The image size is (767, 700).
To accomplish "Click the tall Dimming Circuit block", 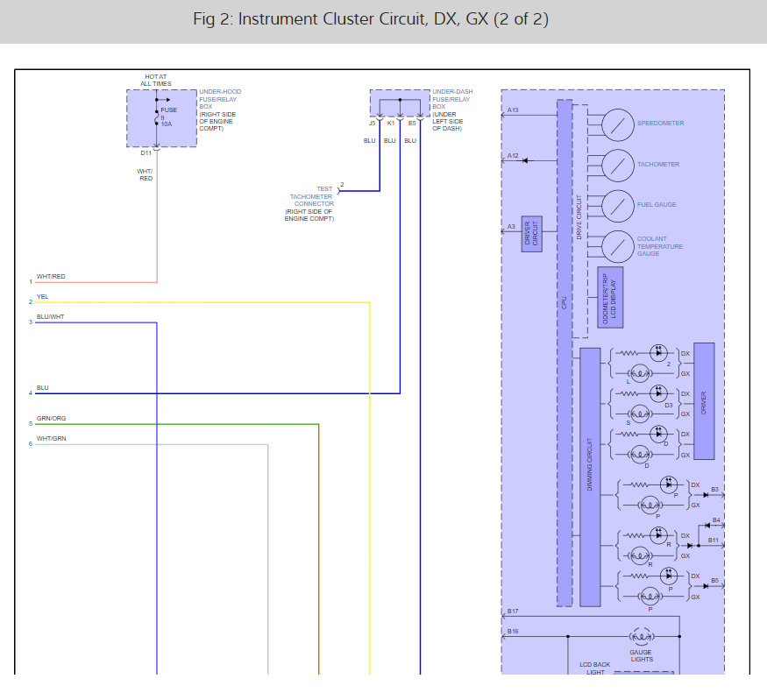I will point(590,477).
